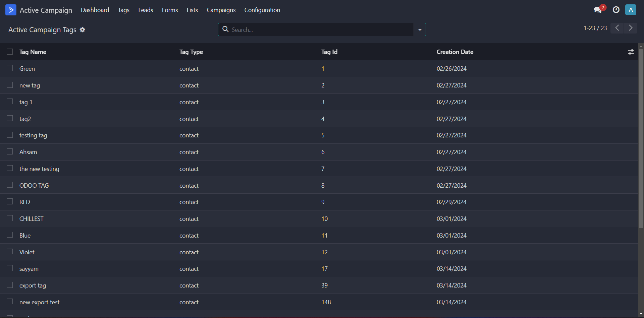
Task: Expand the search options dropdown arrow
Action: coord(420,29)
